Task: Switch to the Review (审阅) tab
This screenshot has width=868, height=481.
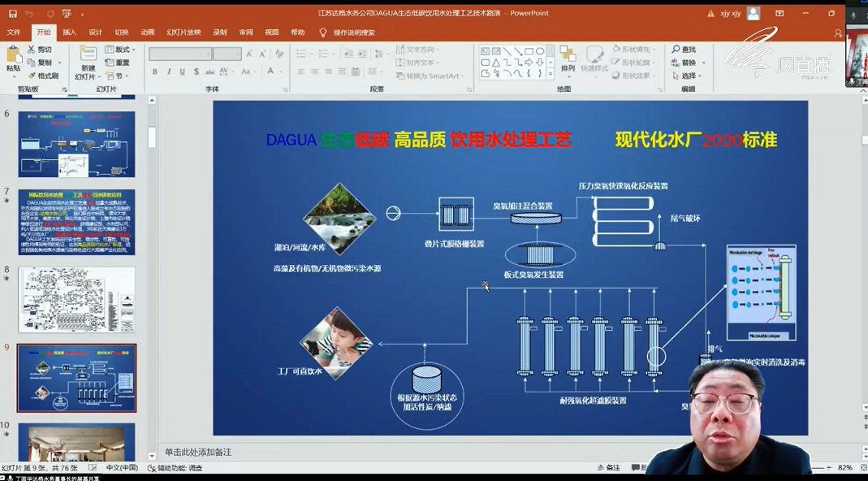Action: pos(246,32)
